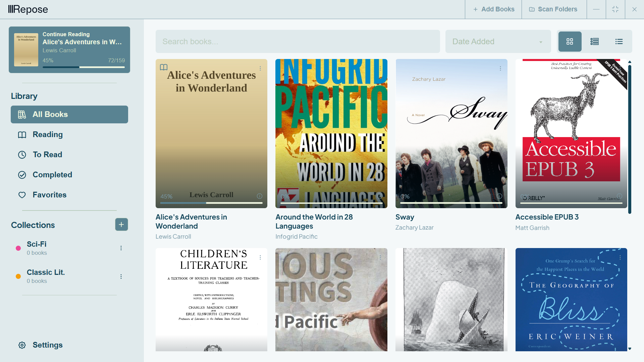644x362 pixels.
Task: Open three-dot menu on Alice cover
Action: point(260,68)
